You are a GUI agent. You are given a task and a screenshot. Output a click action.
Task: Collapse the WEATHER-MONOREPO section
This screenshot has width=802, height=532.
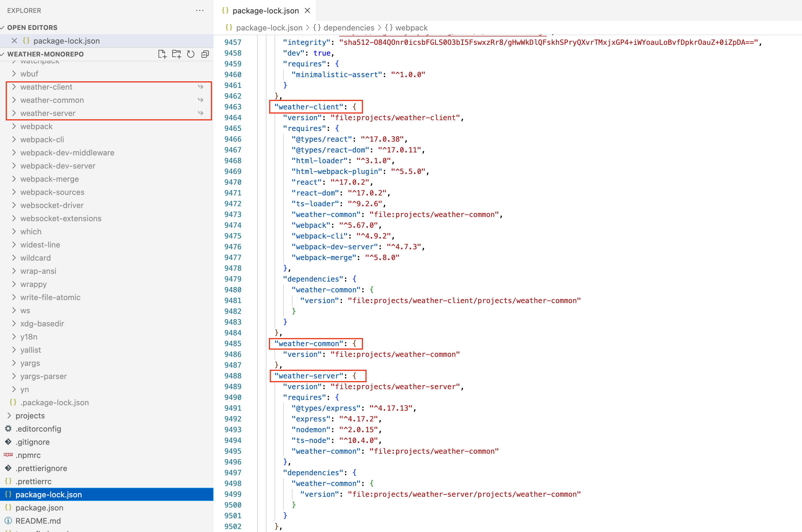(3, 54)
